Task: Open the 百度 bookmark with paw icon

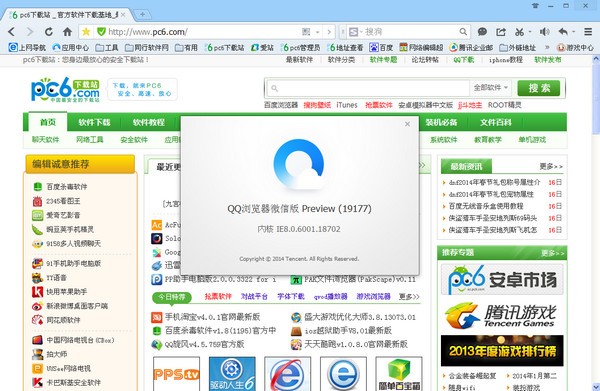Action: pos(381,47)
